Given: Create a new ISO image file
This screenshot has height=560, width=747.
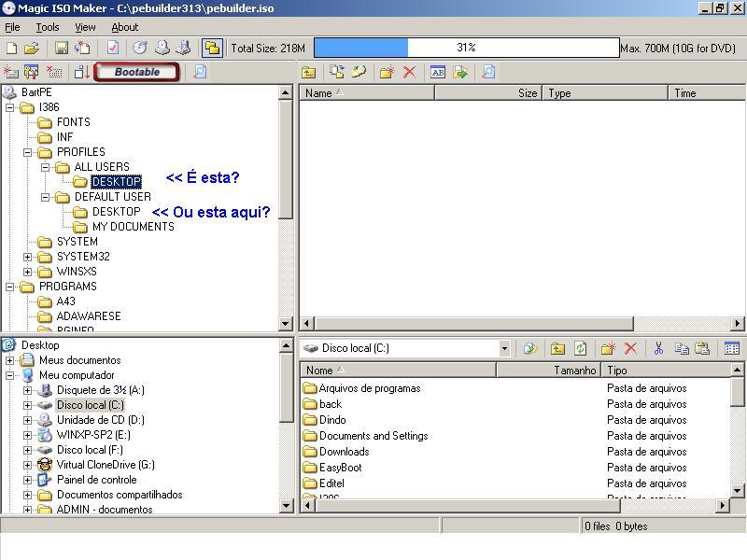Looking at the screenshot, I should (12, 48).
